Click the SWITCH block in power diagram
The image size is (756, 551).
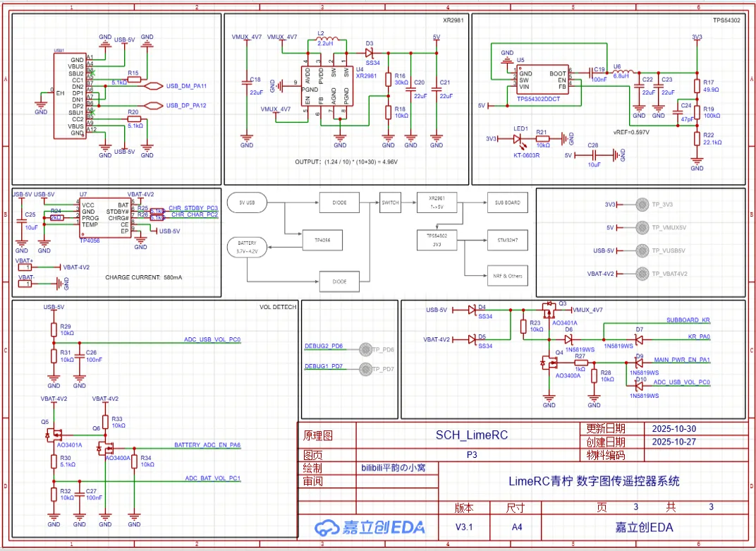click(x=390, y=202)
